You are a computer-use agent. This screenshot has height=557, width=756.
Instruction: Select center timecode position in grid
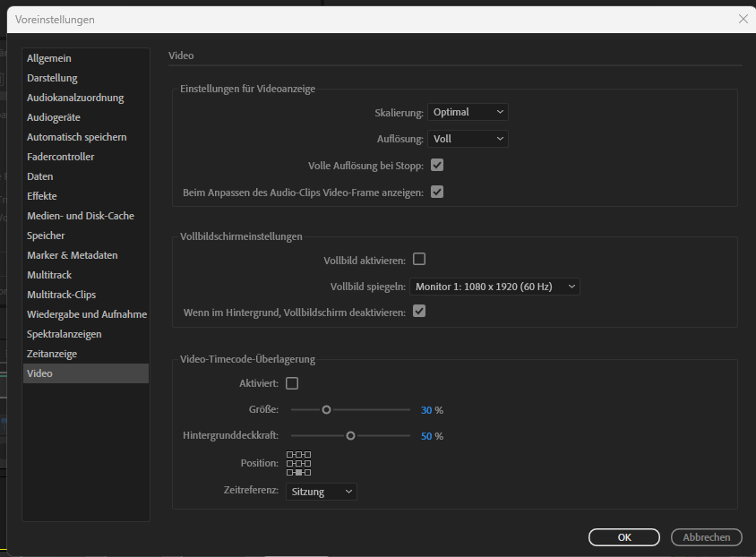tap(298, 463)
